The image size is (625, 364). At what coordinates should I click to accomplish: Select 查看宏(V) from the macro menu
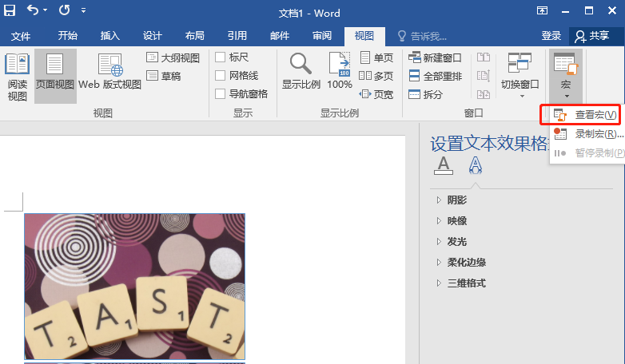tap(585, 115)
